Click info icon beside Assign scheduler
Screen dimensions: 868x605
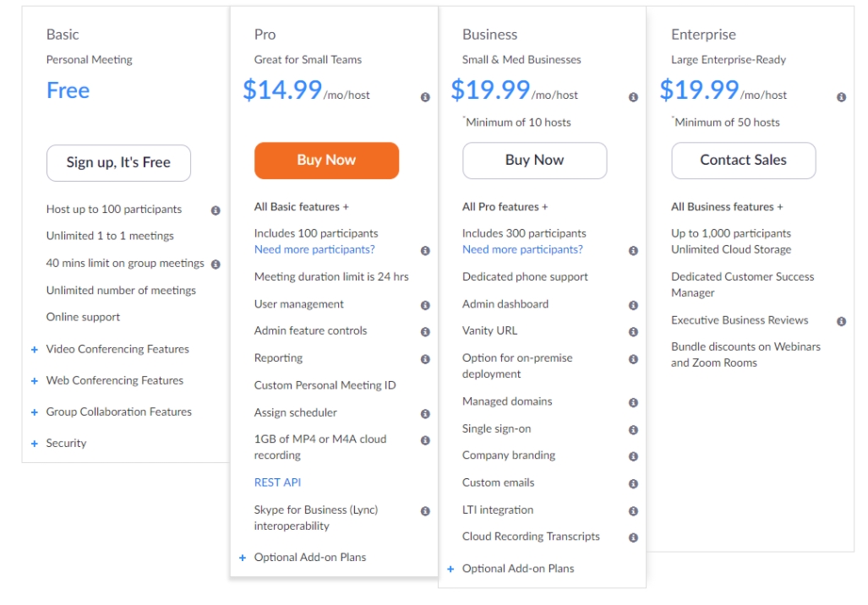[x=425, y=414]
